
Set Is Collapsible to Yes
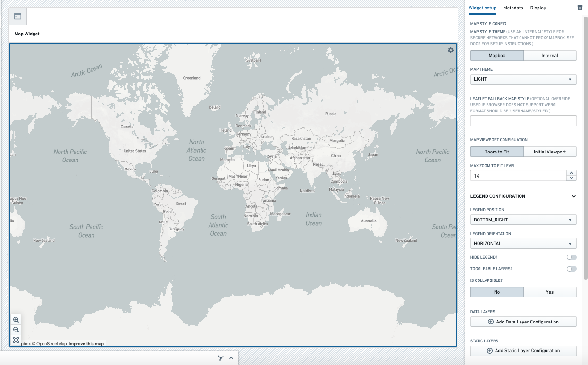(x=550, y=292)
